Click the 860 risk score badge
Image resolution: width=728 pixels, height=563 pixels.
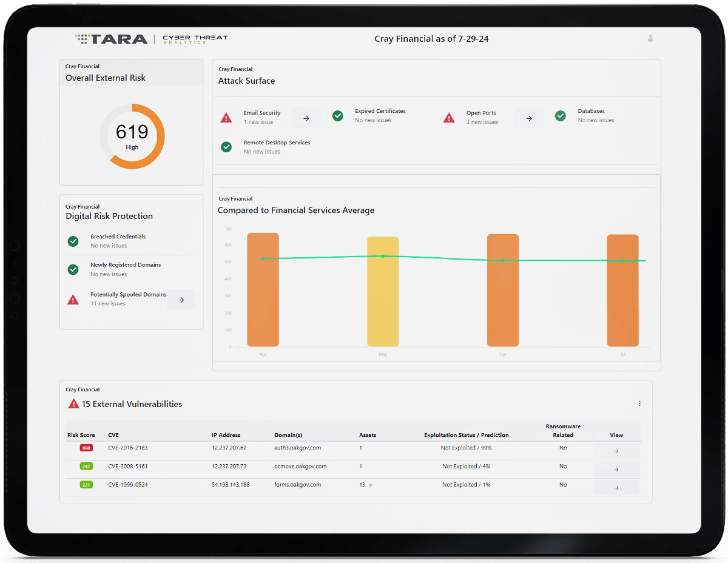coord(86,448)
